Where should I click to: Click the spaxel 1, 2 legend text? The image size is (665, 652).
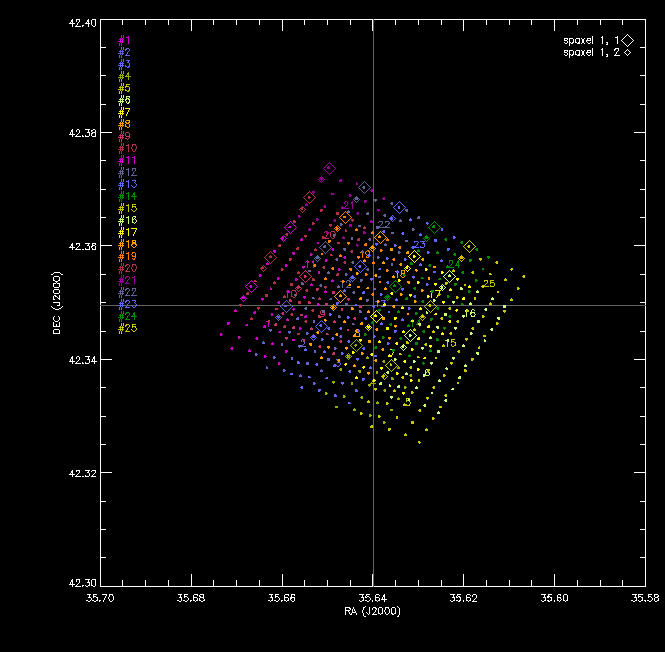point(592,53)
